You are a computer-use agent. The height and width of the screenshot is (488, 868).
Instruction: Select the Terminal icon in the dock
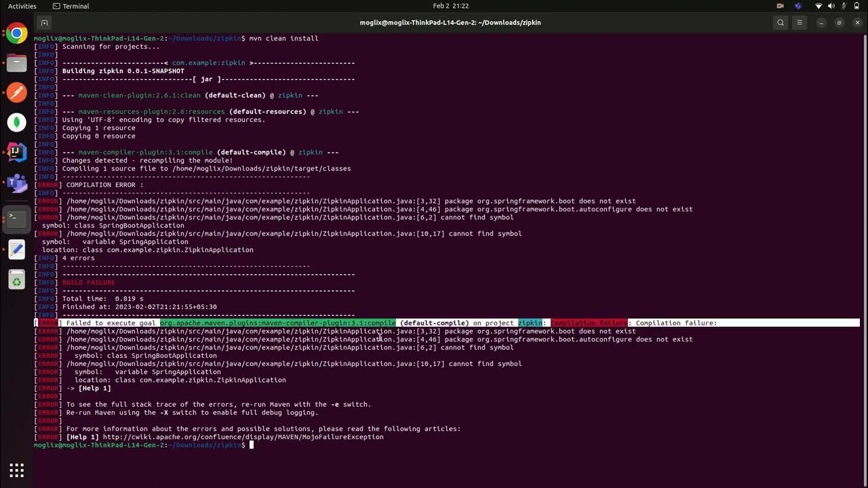click(17, 218)
